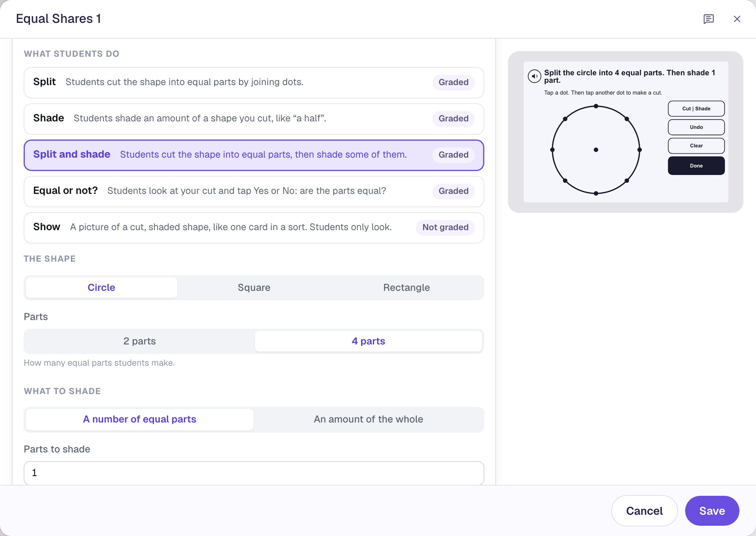The image size is (756, 536).
Task: Choose the Equal or not? activity
Action: (254, 191)
